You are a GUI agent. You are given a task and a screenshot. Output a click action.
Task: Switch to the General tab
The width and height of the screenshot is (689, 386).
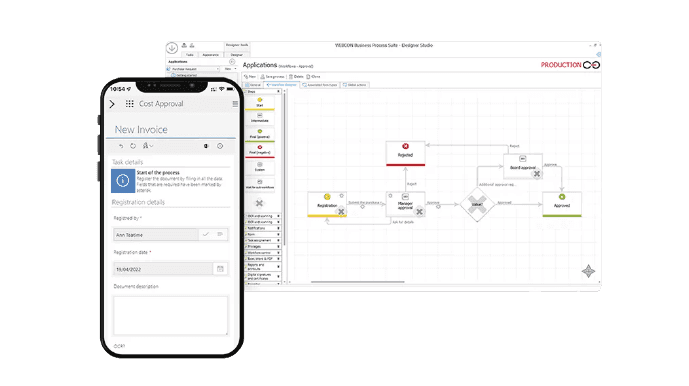coord(254,85)
